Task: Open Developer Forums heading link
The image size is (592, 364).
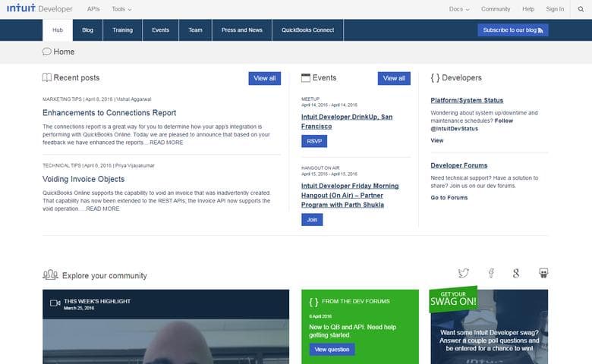Action: 458,165
